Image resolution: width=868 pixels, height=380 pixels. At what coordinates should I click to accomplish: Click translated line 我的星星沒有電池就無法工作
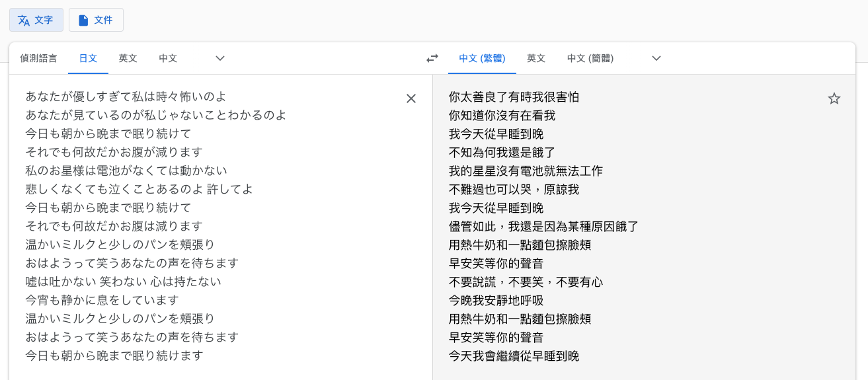[x=526, y=171]
